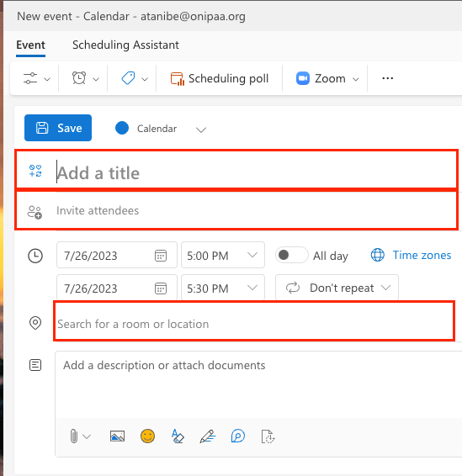Click the Save button
462x476 pixels.
58,128
